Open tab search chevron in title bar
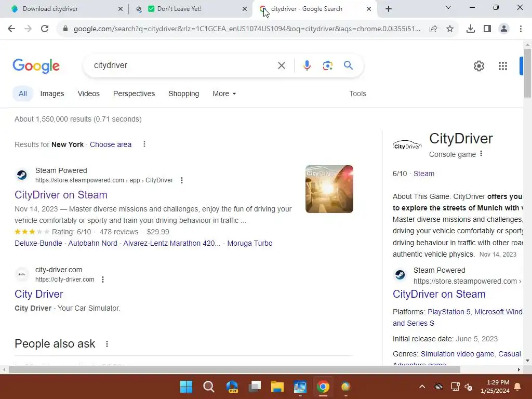This screenshot has width=532, height=399. (448, 7)
